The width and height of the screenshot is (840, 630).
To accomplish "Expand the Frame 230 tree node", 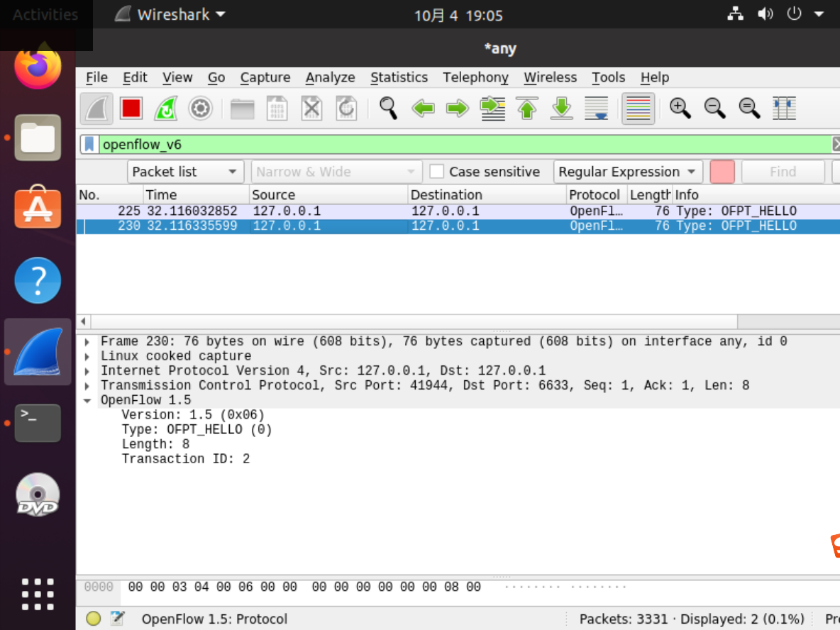I will (x=87, y=342).
